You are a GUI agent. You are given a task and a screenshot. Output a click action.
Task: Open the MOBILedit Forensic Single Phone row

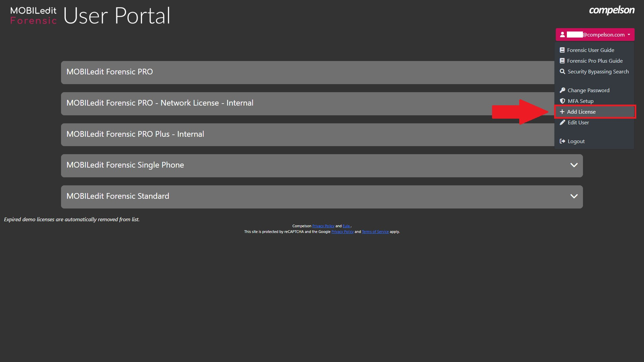(x=322, y=166)
